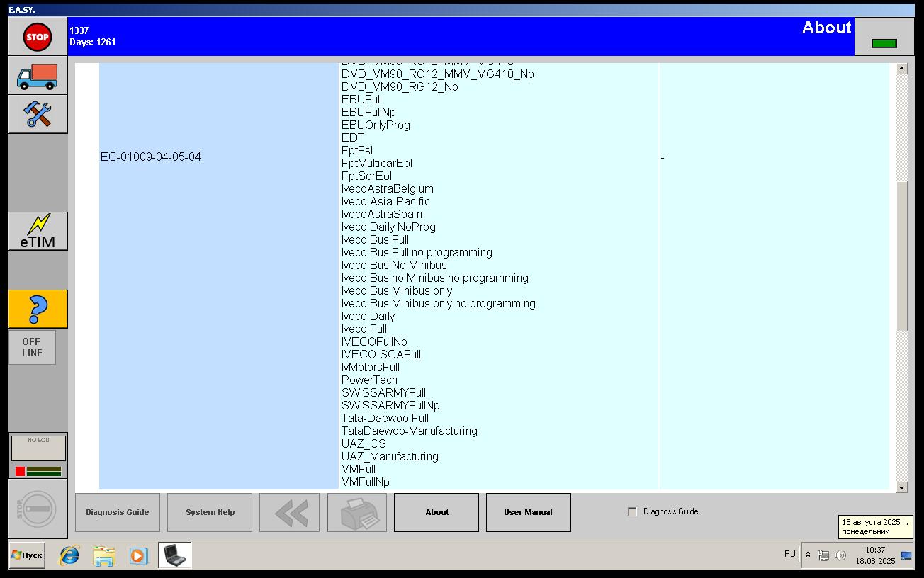Click the greyed stop sign icon

(38, 509)
